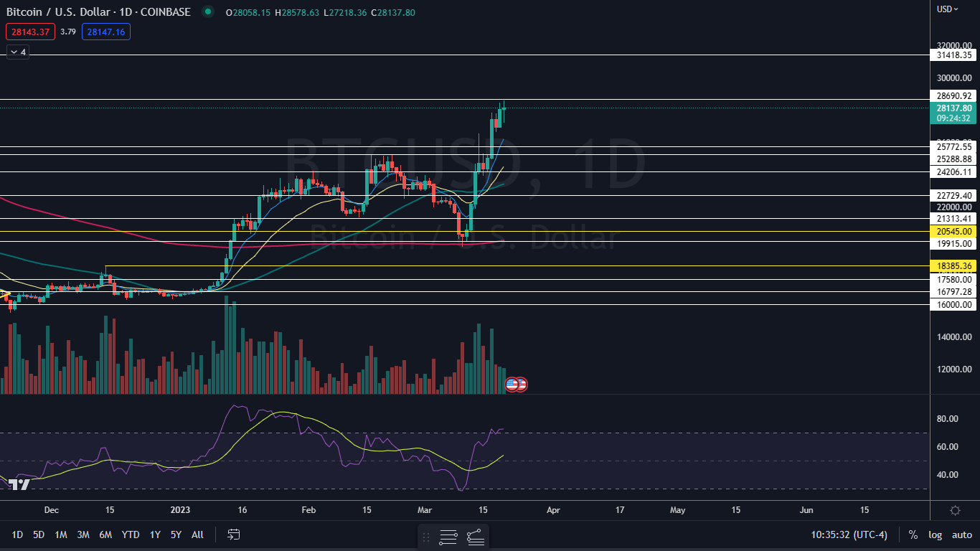Viewport: 980px width, 551px height.
Task: Select the 19915.00 price level label
Action: 954,243
